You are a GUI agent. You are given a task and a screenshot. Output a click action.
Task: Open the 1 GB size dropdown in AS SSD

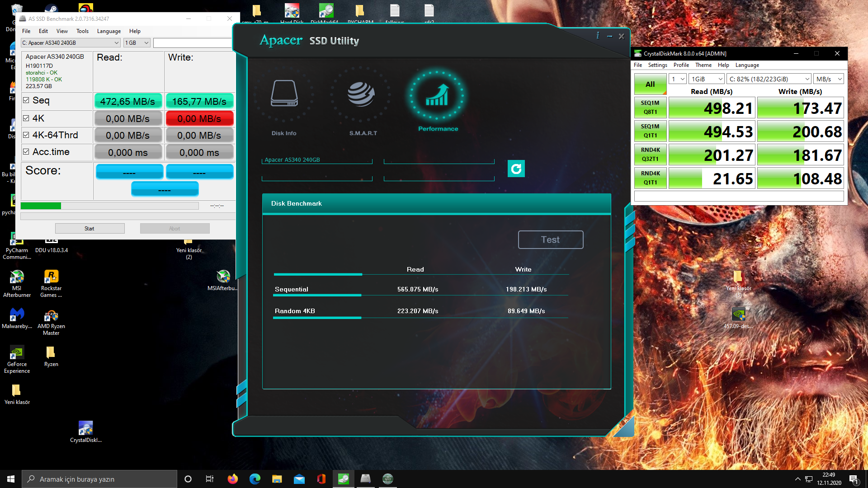pos(137,43)
